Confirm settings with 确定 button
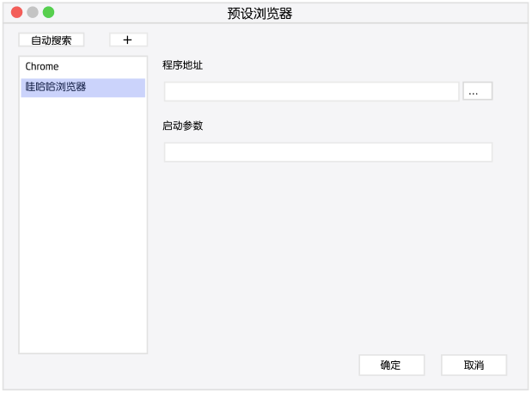The width and height of the screenshot is (532, 393). 392,365
